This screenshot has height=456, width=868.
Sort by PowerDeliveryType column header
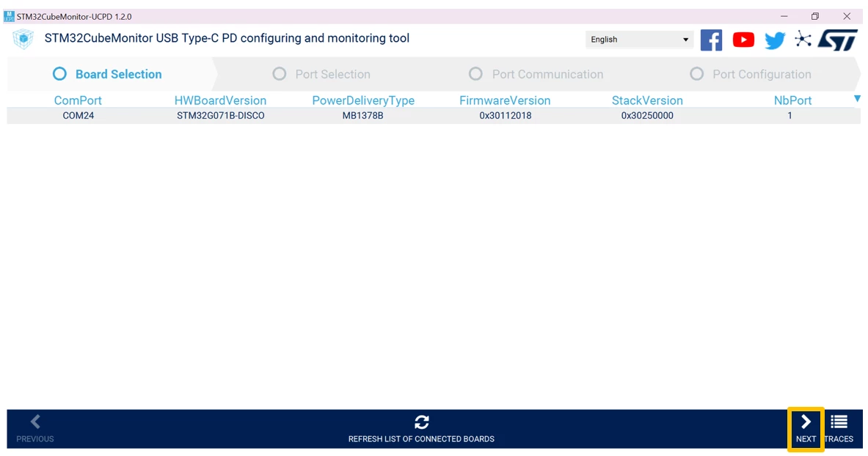(363, 100)
